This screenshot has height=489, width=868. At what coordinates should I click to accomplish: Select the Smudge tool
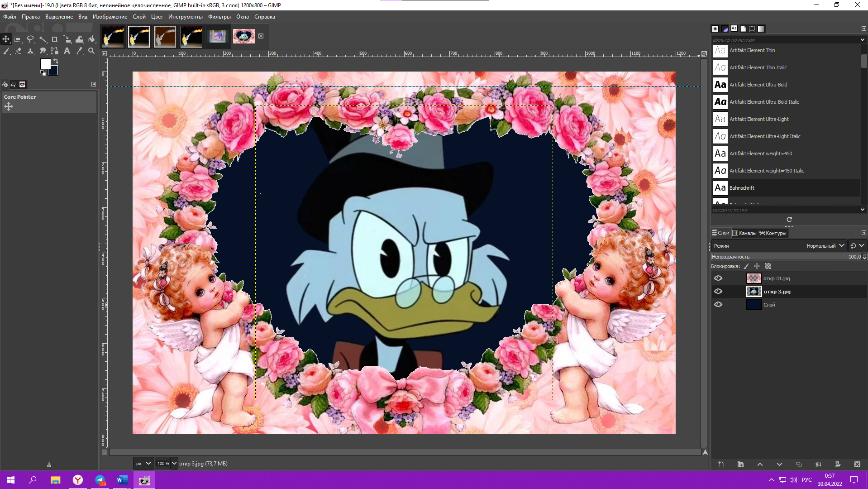point(43,51)
